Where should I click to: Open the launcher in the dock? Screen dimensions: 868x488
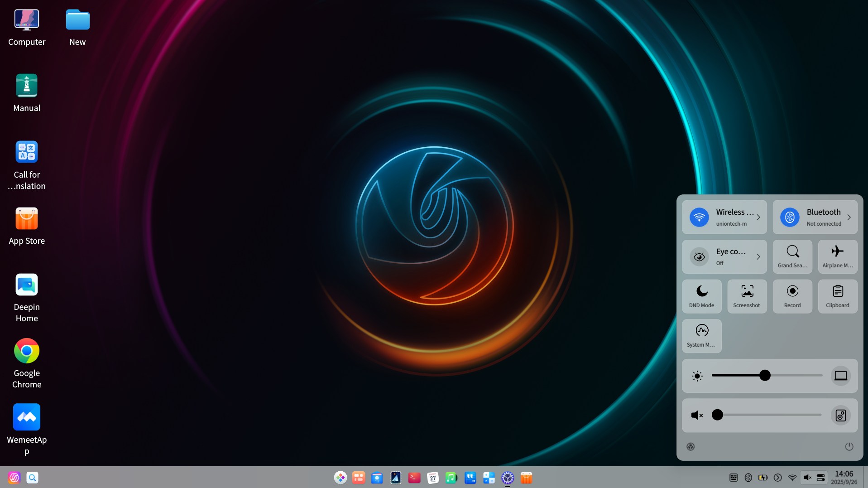click(14, 478)
